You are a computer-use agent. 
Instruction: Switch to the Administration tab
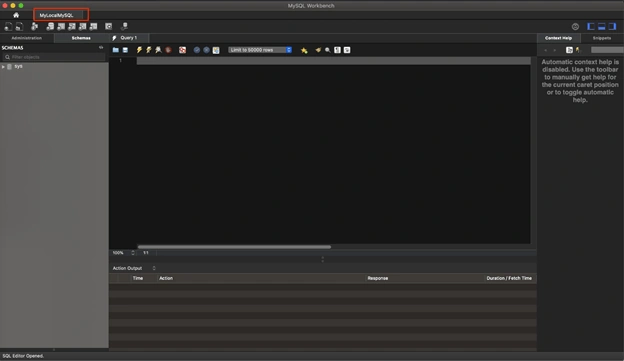click(27, 38)
